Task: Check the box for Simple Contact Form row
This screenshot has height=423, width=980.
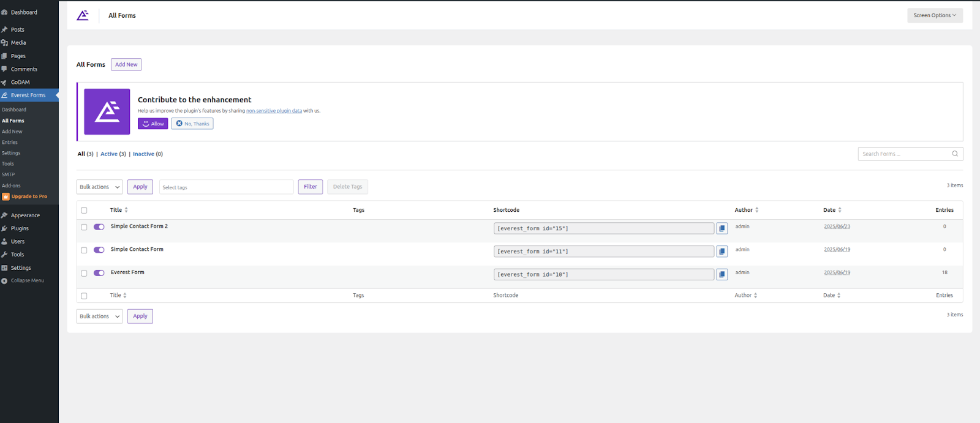Action: point(84,250)
